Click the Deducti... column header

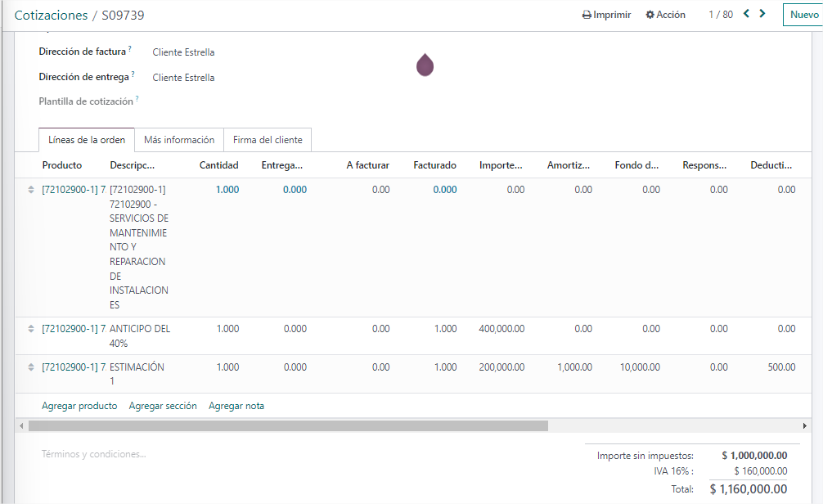tap(771, 164)
